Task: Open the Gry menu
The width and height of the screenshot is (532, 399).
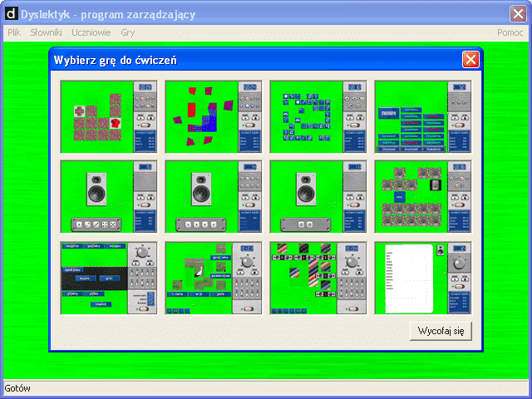Action: [127, 32]
